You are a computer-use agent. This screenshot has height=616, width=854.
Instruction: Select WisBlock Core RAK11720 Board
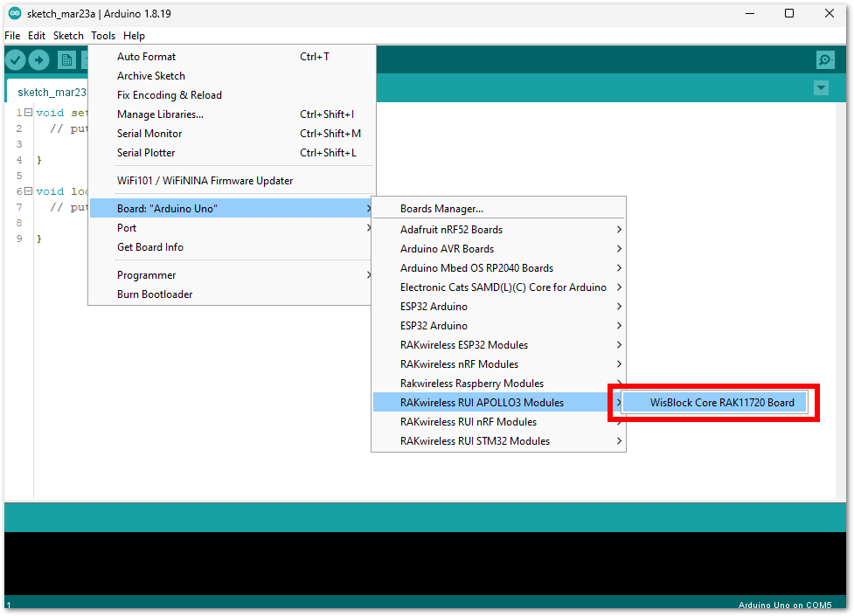click(x=714, y=403)
